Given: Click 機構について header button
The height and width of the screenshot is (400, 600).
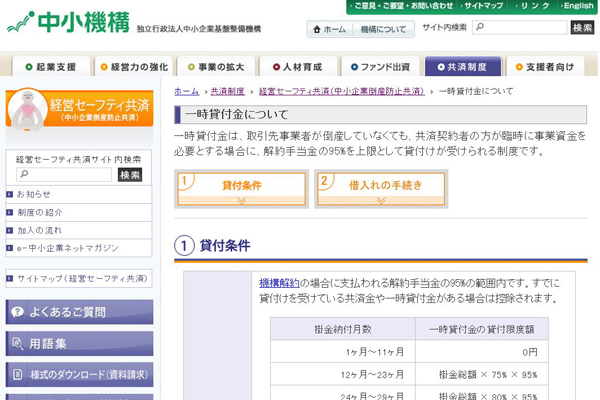Looking at the screenshot, I should [x=383, y=30].
